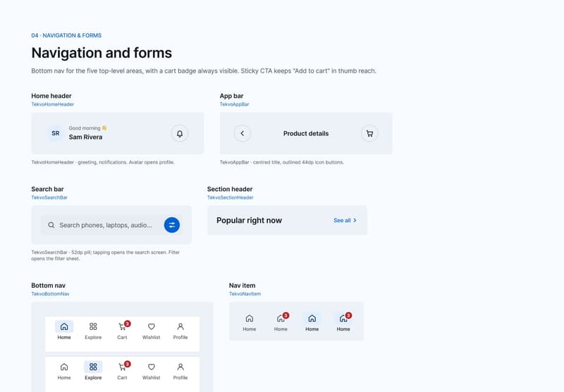
Task: Click the magnifier icon in search bar
Action: [x=51, y=225]
